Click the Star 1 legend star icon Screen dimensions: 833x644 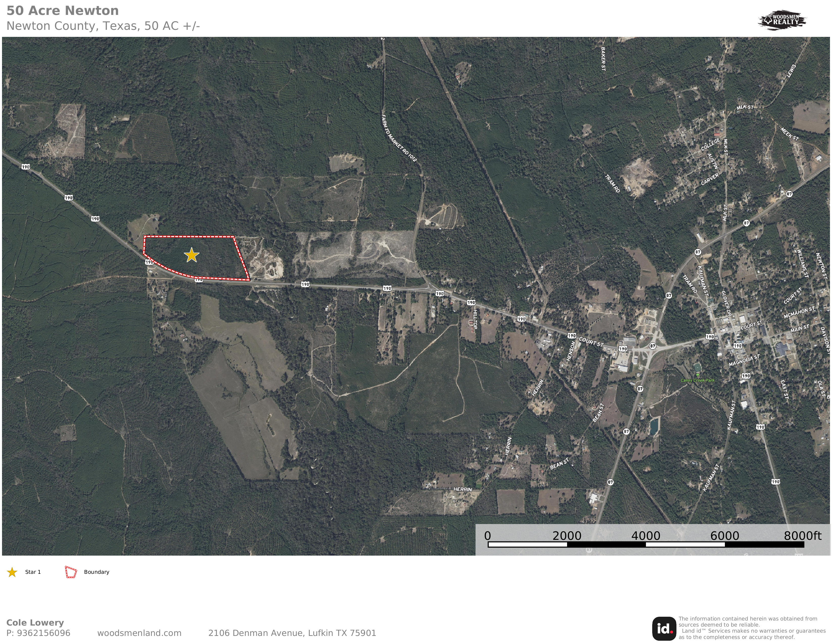point(12,572)
